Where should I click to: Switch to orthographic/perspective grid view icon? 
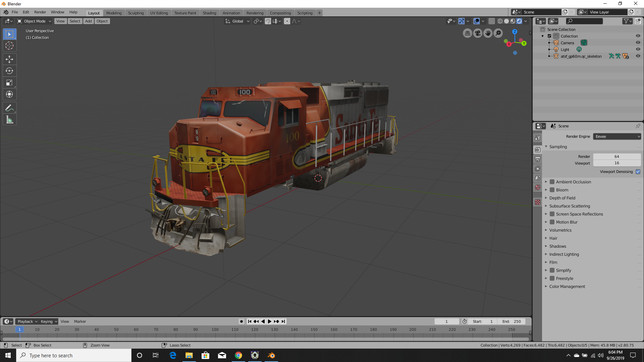tap(468, 33)
